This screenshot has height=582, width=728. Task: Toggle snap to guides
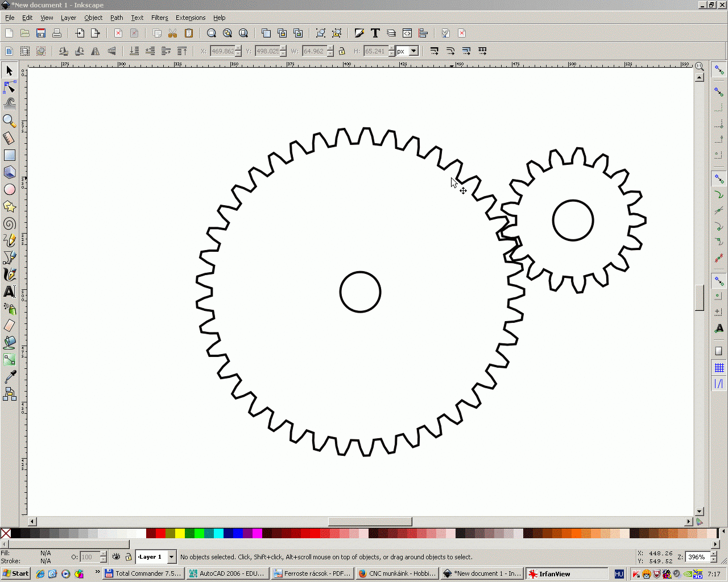tap(719, 384)
